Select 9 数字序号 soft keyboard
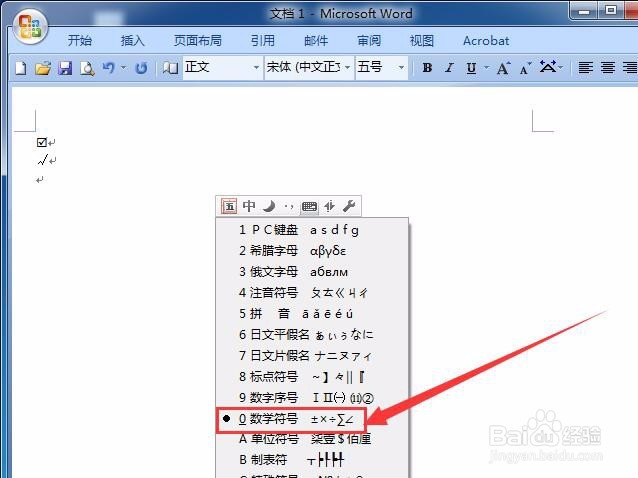 coord(312,397)
